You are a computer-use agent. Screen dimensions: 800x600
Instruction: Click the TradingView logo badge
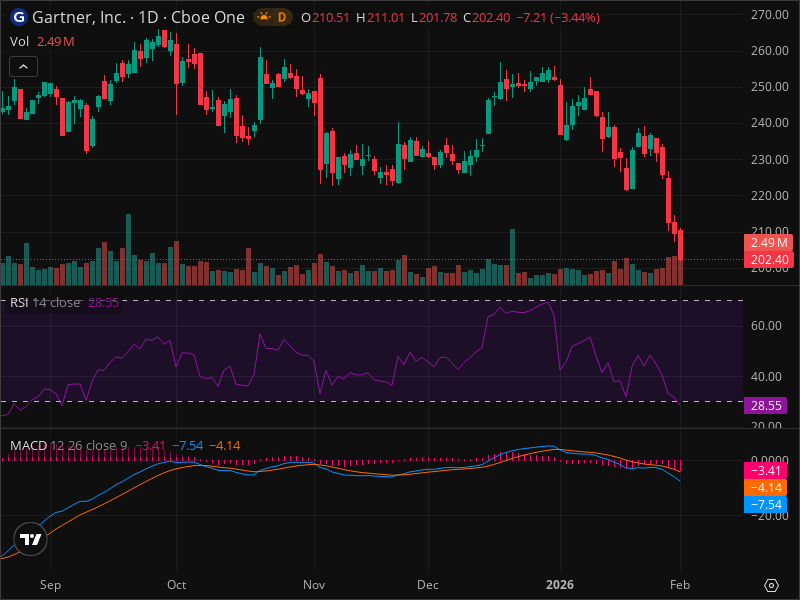31,539
